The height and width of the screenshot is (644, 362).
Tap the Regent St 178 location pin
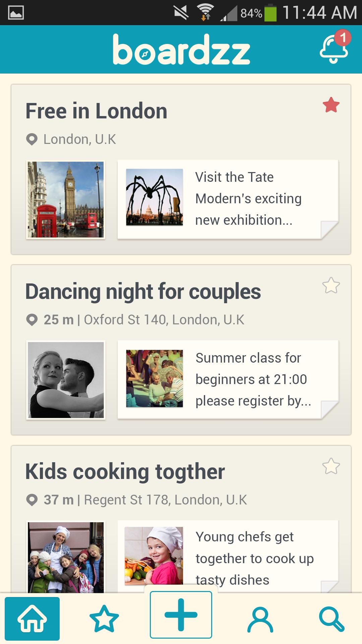[32, 500]
